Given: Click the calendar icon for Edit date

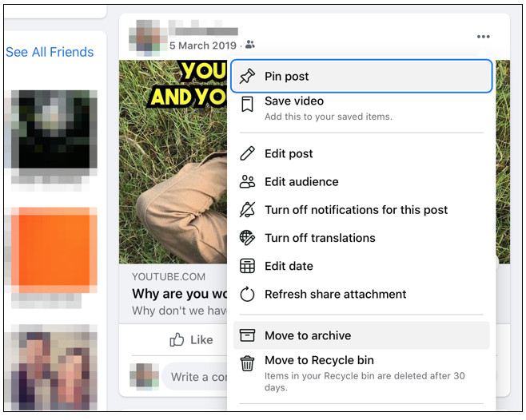Looking at the screenshot, I should pos(248,266).
